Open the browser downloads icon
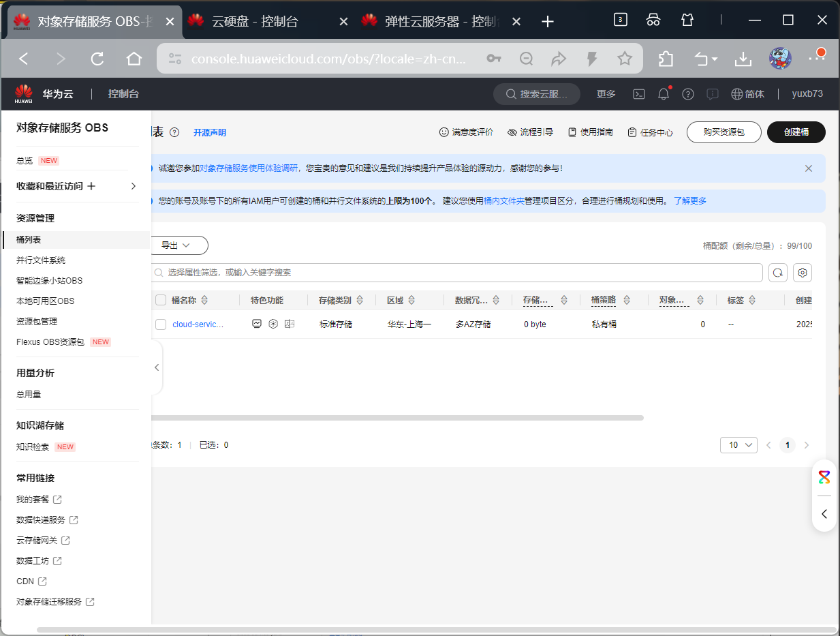This screenshot has height=636, width=840. (x=743, y=59)
